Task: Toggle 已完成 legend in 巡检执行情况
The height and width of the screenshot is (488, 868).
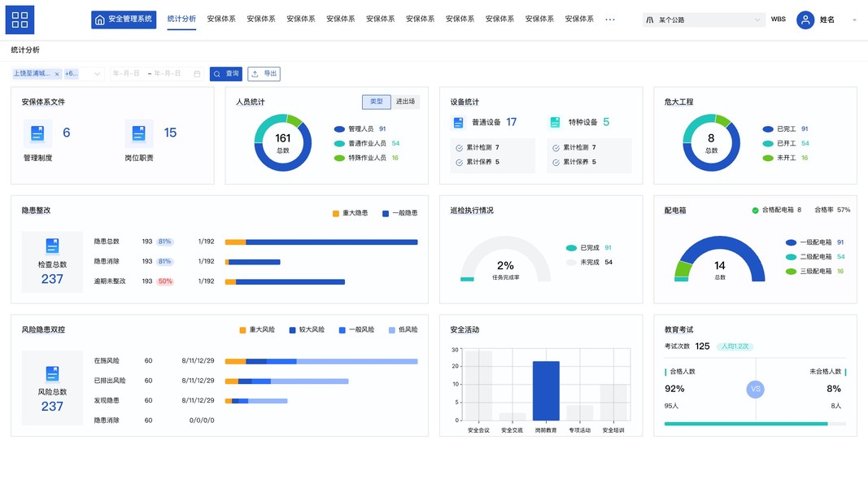Action: point(588,248)
